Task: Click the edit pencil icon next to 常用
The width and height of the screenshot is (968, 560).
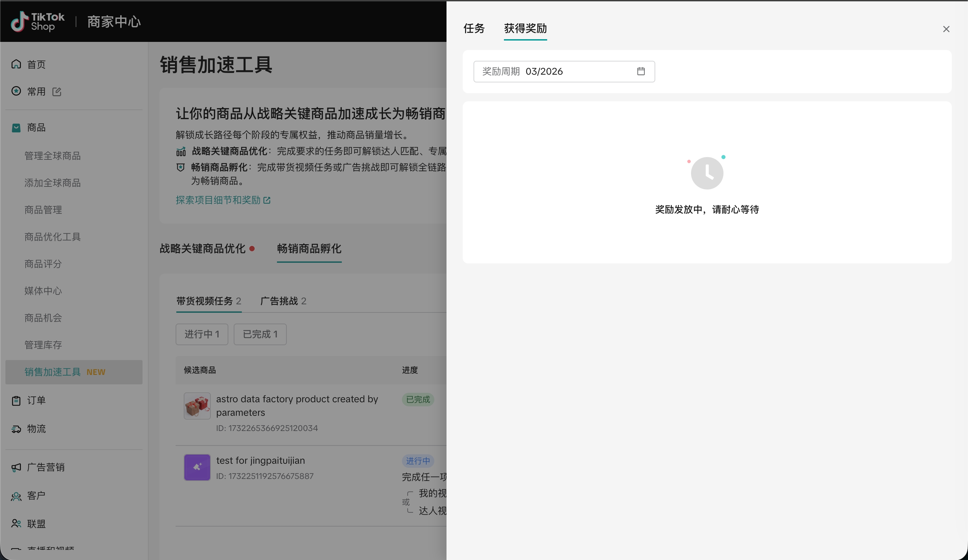Action: point(57,92)
